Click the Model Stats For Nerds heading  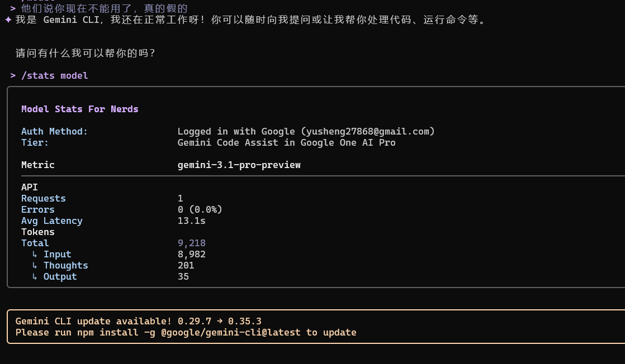tap(80, 109)
